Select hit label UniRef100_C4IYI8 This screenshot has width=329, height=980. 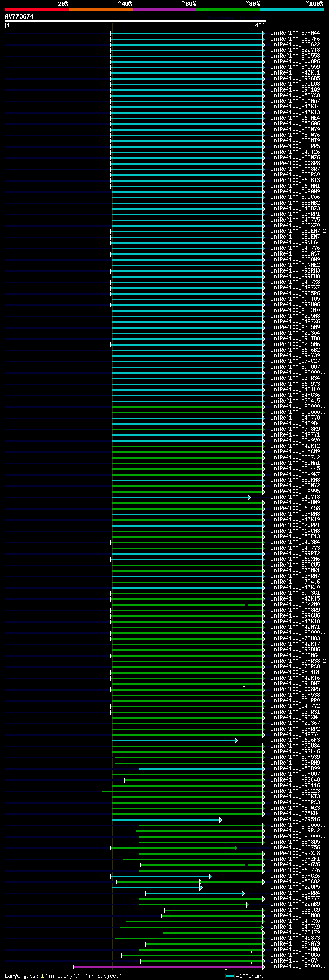295,497
